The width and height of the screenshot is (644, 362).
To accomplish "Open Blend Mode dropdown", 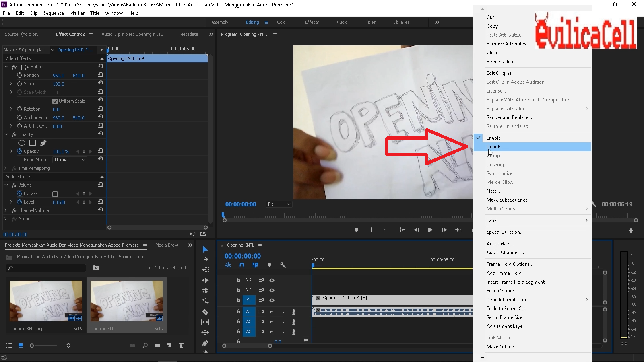I will coord(70,160).
